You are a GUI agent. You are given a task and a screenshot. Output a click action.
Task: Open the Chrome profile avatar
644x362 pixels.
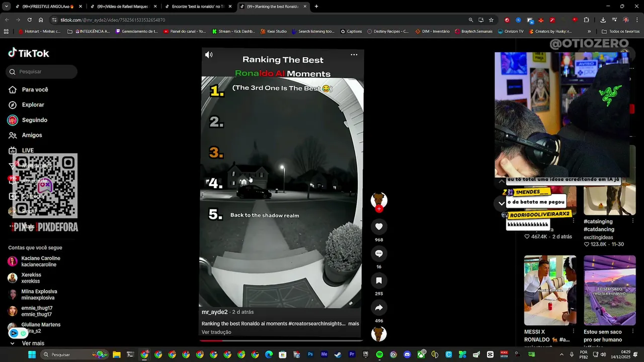click(x=626, y=20)
